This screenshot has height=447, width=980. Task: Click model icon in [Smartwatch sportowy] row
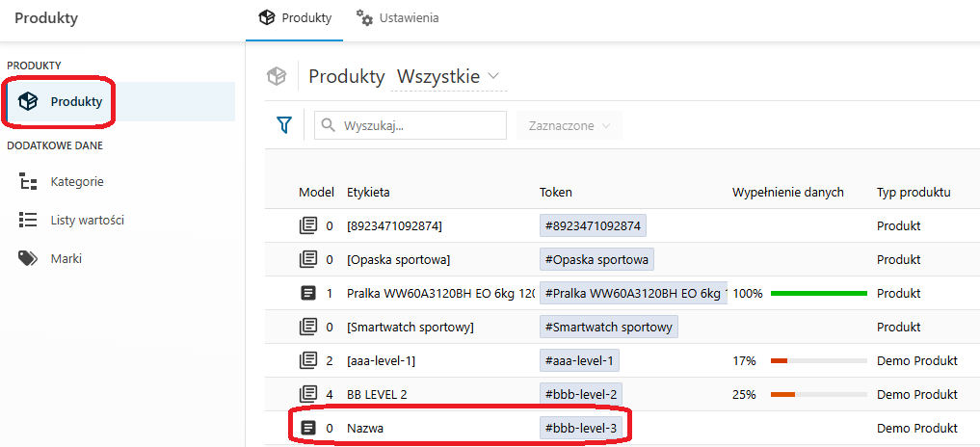[x=308, y=327]
